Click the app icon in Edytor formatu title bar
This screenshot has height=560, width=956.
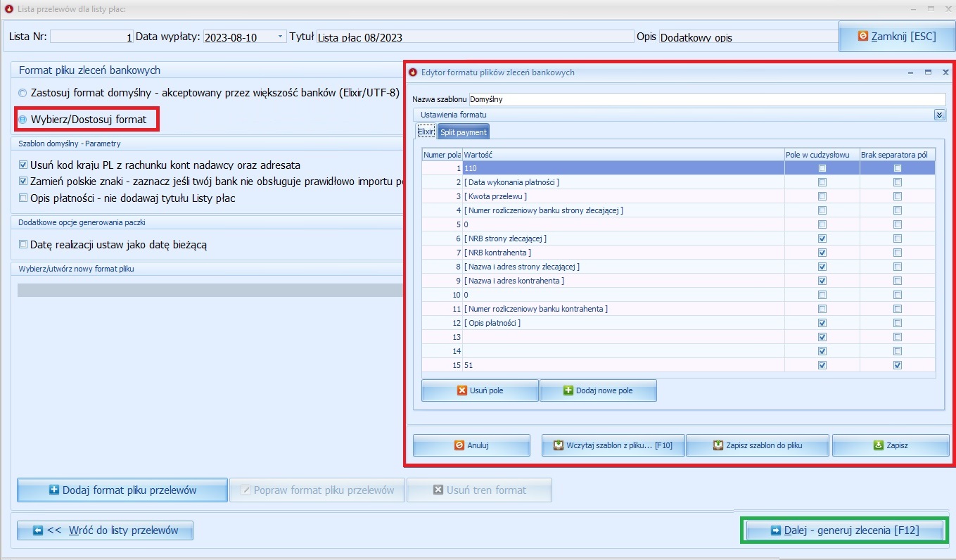point(413,72)
